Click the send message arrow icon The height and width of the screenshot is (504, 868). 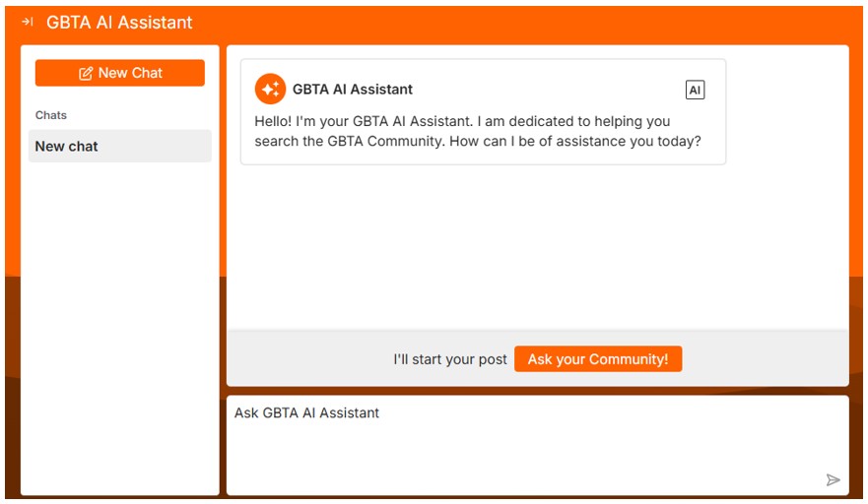tap(834, 480)
